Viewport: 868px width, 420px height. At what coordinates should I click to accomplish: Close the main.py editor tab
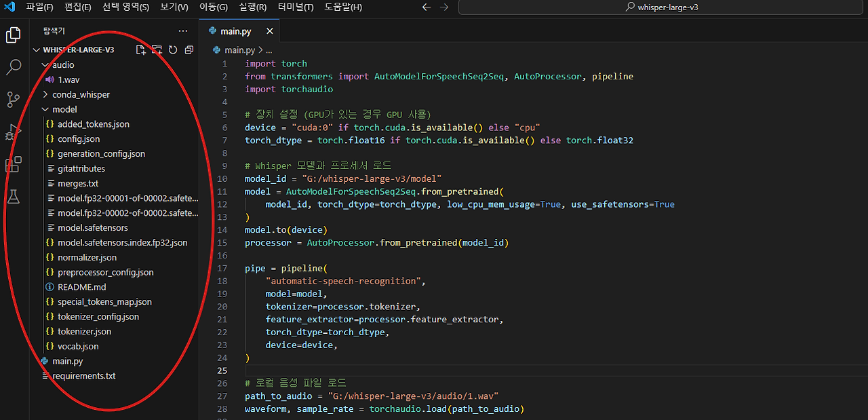click(x=270, y=31)
